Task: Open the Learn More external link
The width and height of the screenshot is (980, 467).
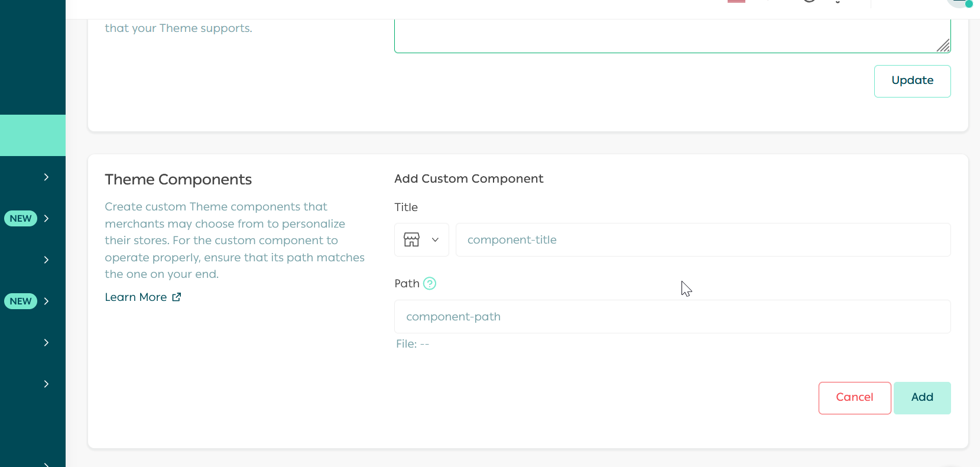Action: 143,297
